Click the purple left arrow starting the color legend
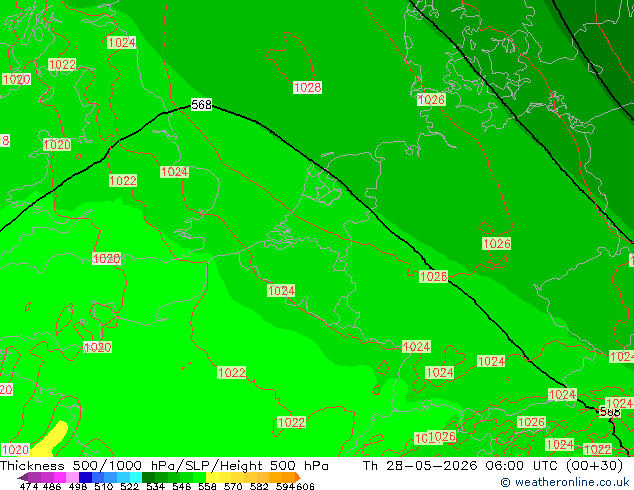 [23, 477]
